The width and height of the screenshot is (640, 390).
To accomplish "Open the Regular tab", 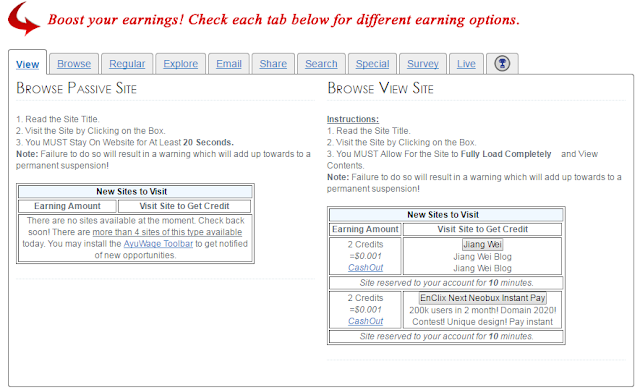I will click(127, 64).
